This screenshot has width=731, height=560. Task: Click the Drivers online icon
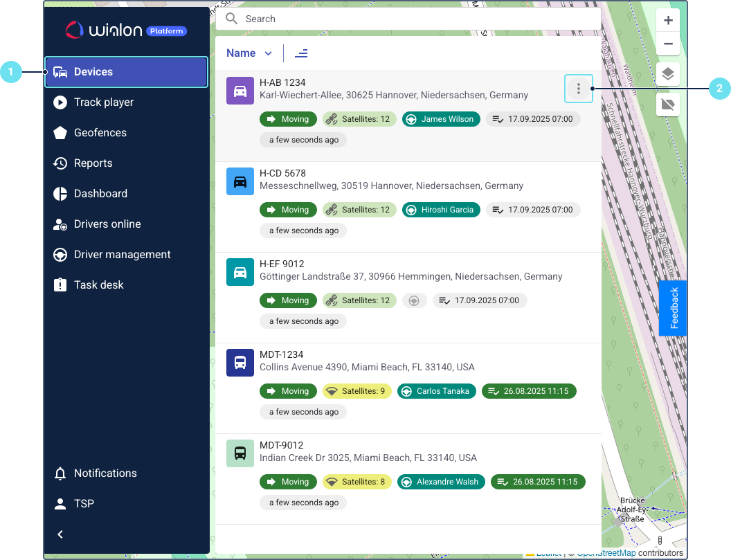pyautogui.click(x=60, y=224)
